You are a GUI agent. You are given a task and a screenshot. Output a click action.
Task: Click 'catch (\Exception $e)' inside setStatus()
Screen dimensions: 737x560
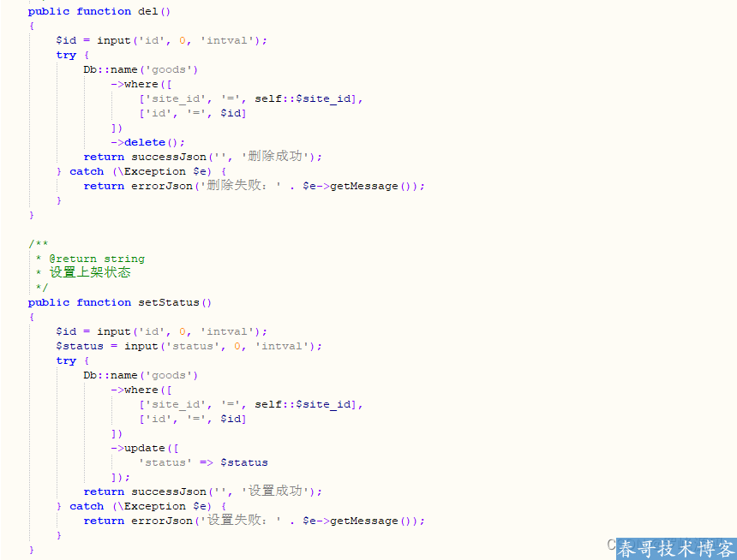click(141, 506)
